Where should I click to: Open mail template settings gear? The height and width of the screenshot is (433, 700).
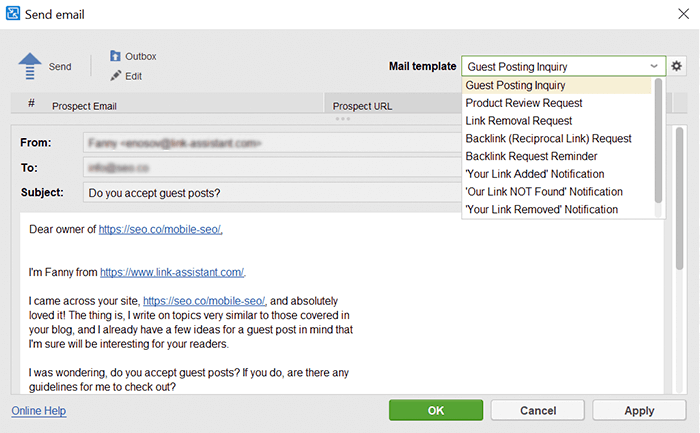(x=676, y=66)
